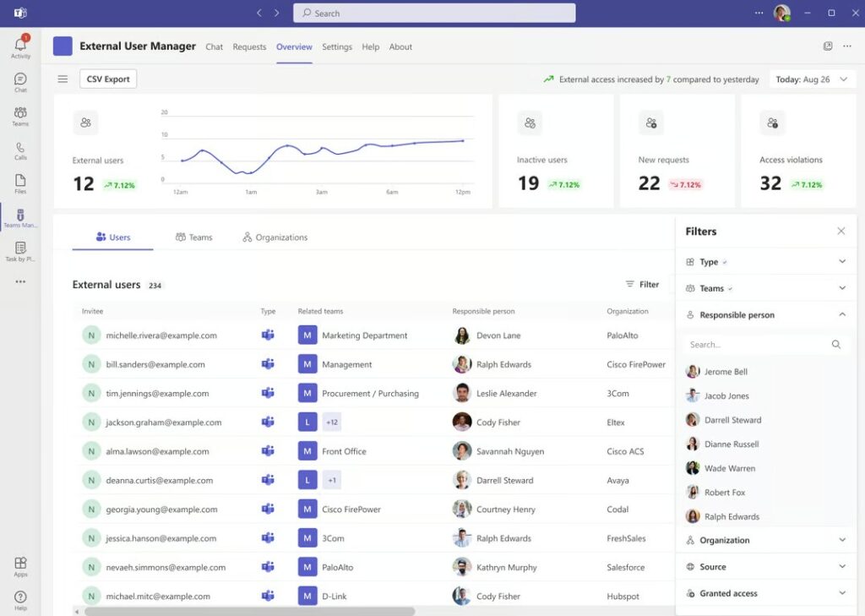The width and height of the screenshot is (865, 616).
Task: Switch to the Requests tab
Action: coord(249,47)
